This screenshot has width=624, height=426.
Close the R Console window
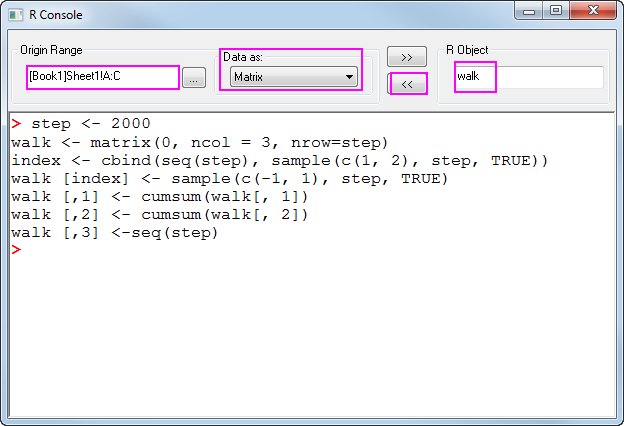coord(593,11)
